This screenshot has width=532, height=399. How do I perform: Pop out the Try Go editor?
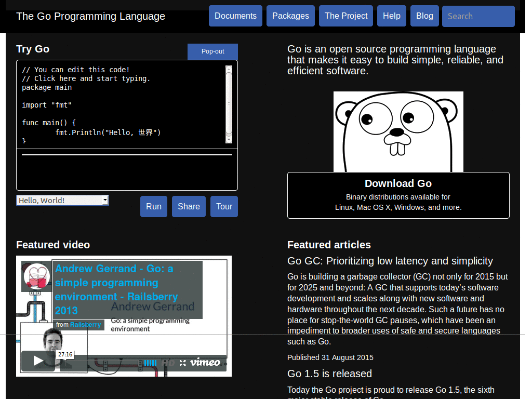pos(212,51)
